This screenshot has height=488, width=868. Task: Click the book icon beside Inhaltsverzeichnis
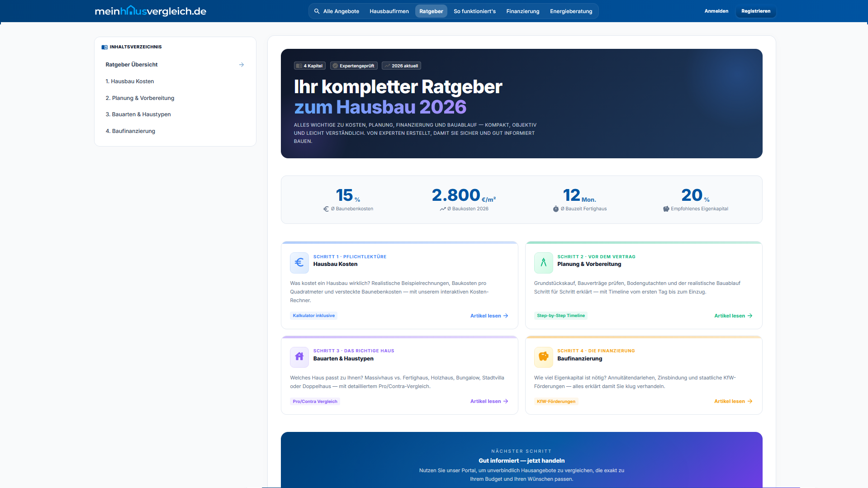coord(104,47)
